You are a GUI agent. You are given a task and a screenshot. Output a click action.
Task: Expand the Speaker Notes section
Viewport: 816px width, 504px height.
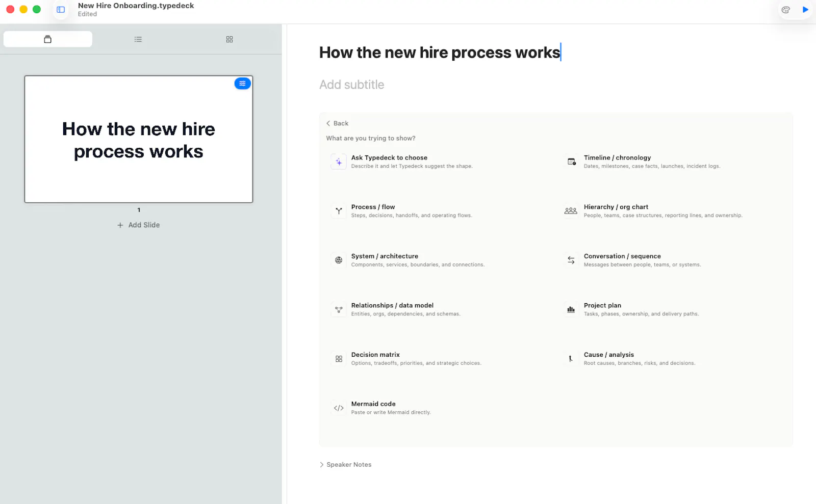(345, 465)
